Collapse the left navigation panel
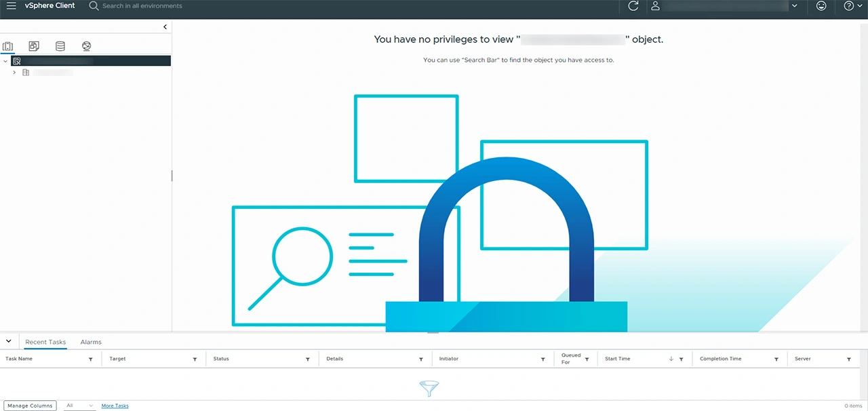This screenshot has height=411, width=868. coord(165,27)
